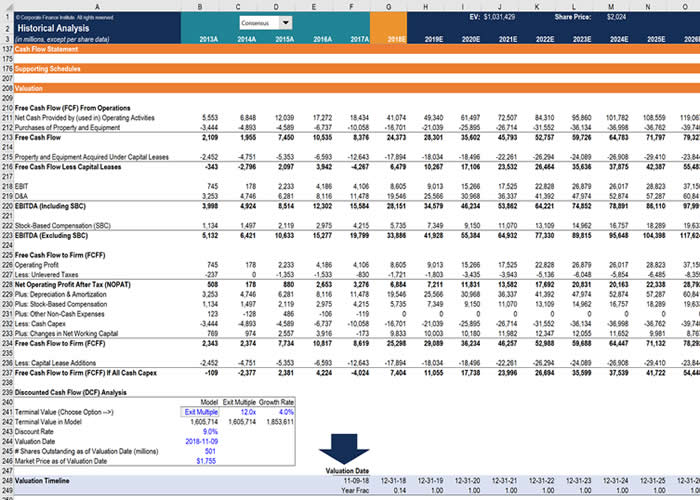Click the 2018-11-09 valuation date cell

click(x=200, y=442)
